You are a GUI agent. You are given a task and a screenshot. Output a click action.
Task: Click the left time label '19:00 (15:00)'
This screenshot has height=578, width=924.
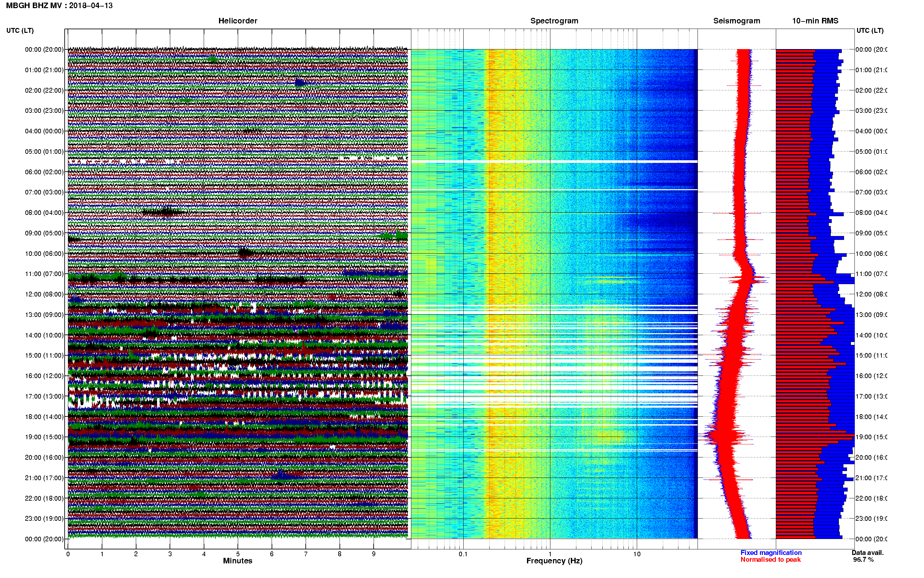tap(44, 437)
